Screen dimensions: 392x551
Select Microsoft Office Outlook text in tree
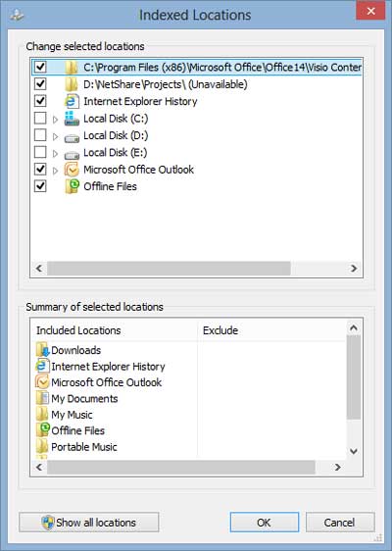(x=139, y=170)
